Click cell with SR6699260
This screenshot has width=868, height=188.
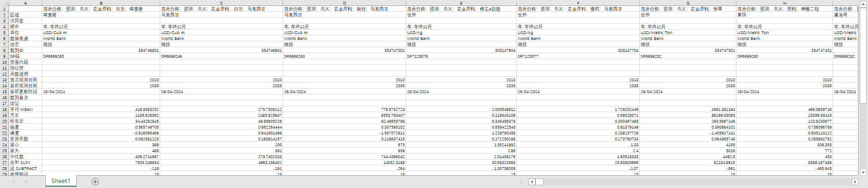point(785,56)
